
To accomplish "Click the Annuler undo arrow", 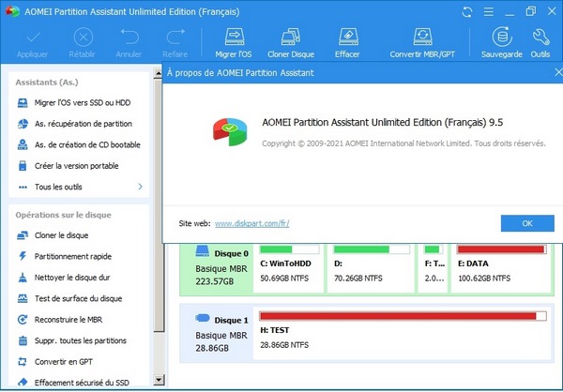I will coord(129,37).
